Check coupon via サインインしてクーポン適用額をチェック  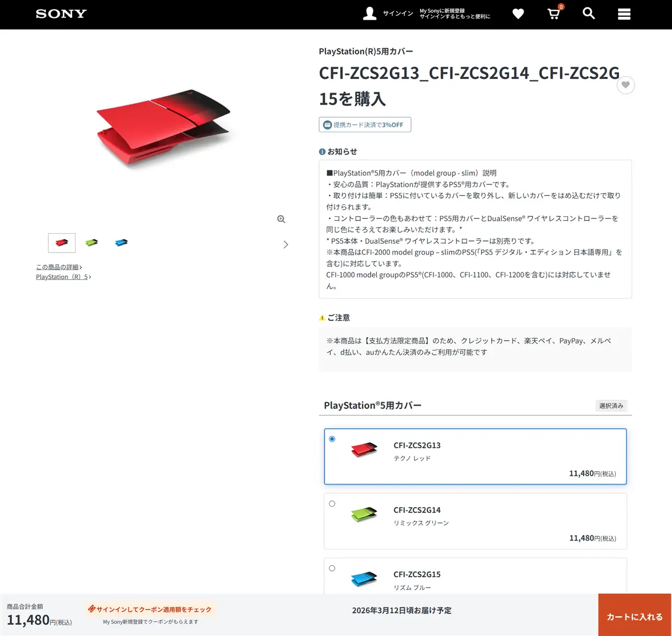click(x=150, y=609)
